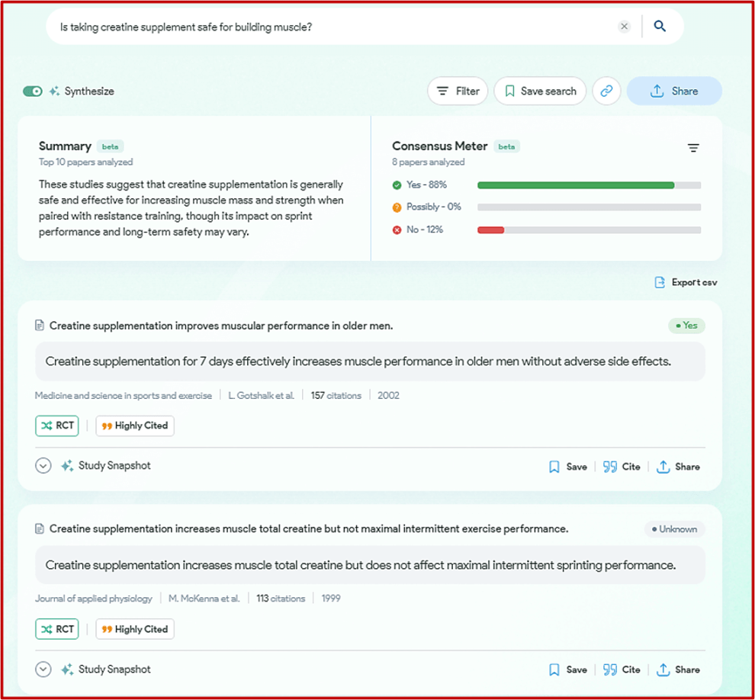Click RCT badge on Gotshalk paper
Viewport: 755px width, 700px height.
tap(57, 425)
